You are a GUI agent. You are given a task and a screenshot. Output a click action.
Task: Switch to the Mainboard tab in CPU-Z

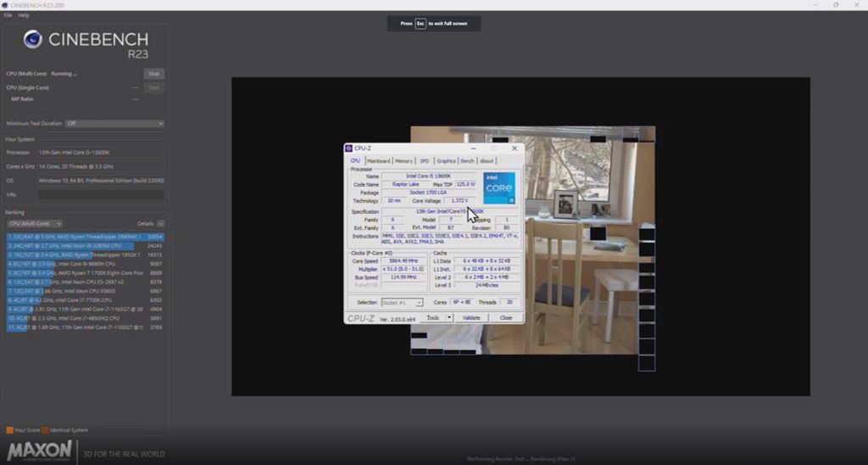(378, 160)
